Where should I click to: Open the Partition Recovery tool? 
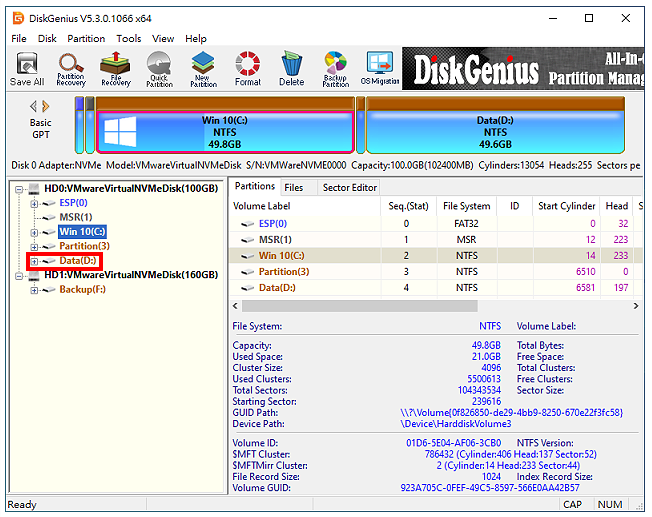[71, 69]
